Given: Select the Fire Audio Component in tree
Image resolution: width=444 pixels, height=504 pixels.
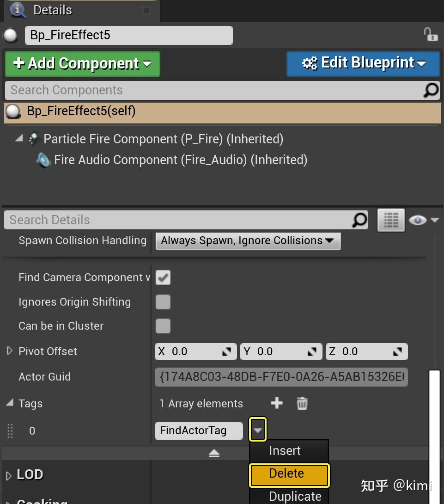Looking at the screenshot, I should point(180,160).
